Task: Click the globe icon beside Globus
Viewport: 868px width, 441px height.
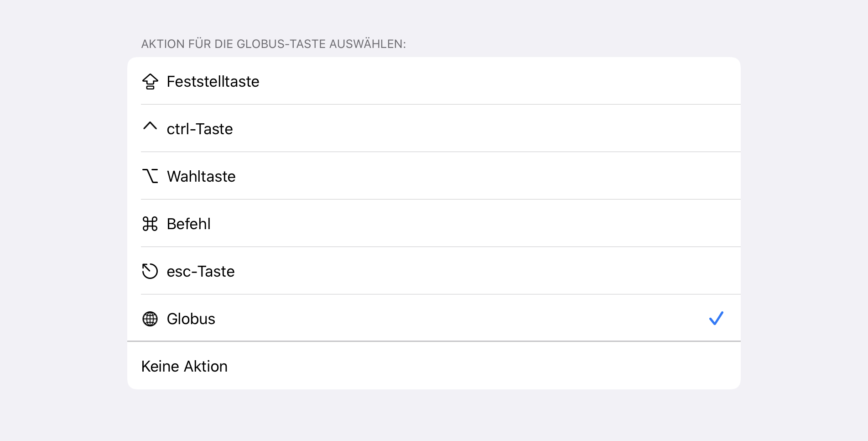Action: click(150, 319)
